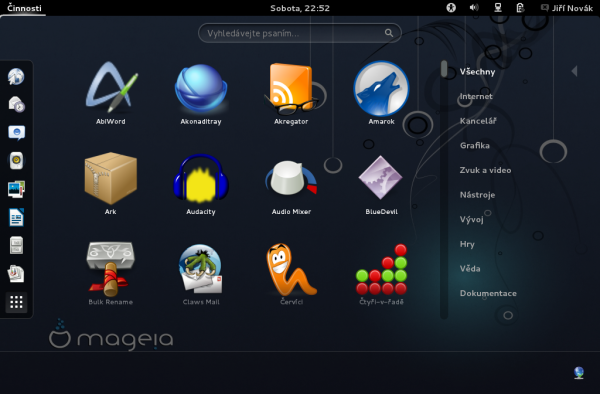Image resolution: width=600 pixels, height=394 pixels.
Task: Open the Ark archive manager
Action: click(111, 184)
